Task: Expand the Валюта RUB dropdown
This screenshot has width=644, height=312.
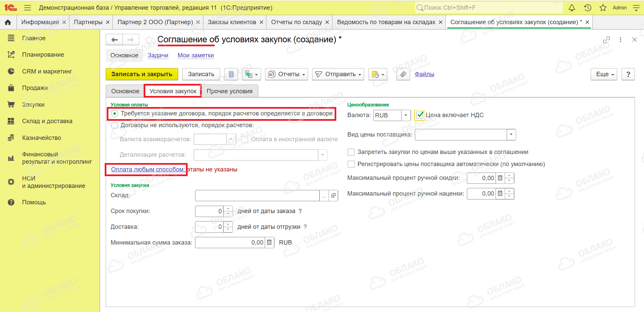Action: point(406,115)
